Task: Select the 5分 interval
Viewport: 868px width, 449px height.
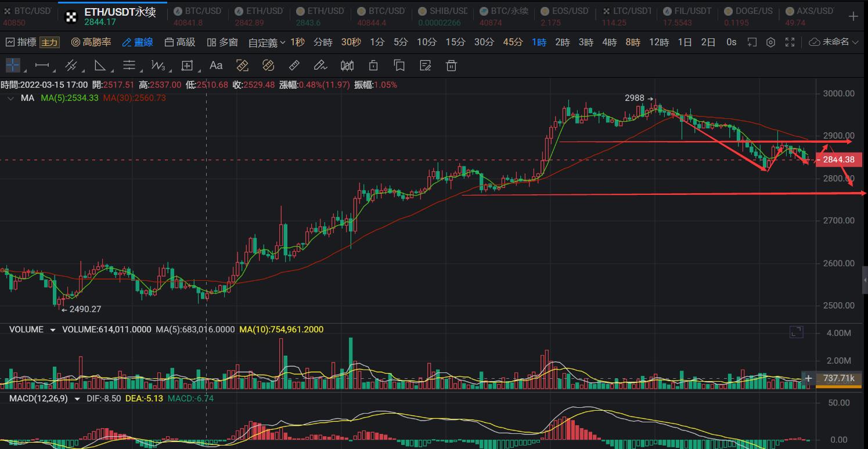Action: 401,42
